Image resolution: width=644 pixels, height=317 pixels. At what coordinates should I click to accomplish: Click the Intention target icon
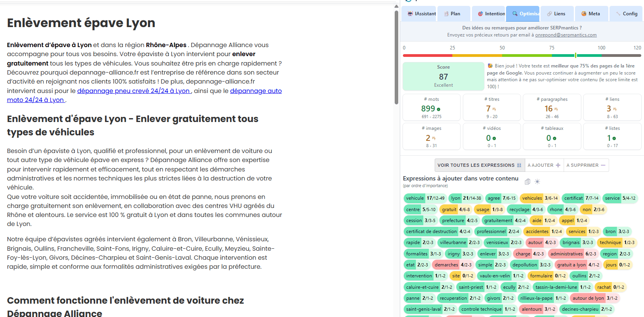click(x=480, y=14)
